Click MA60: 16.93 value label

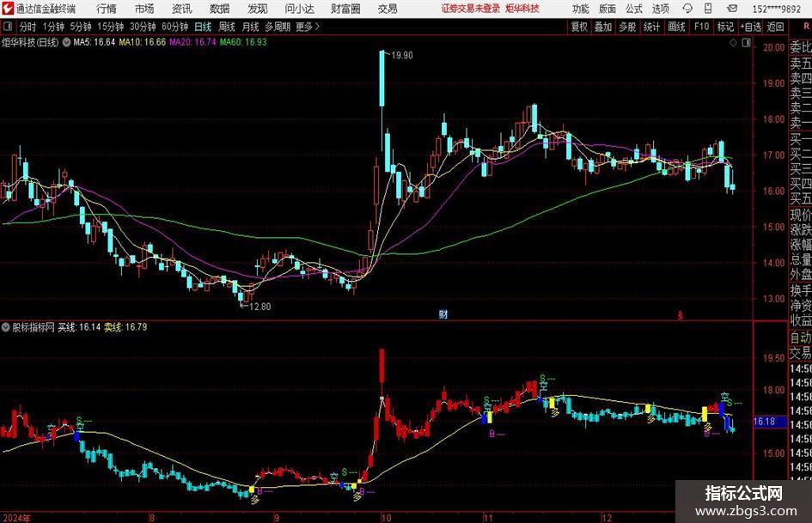pos(243,42)
